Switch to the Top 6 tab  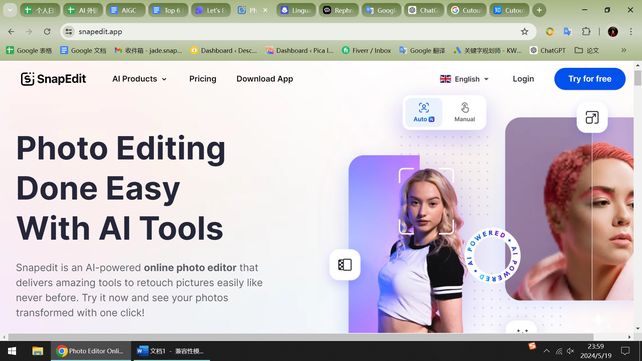pos(168,10)
